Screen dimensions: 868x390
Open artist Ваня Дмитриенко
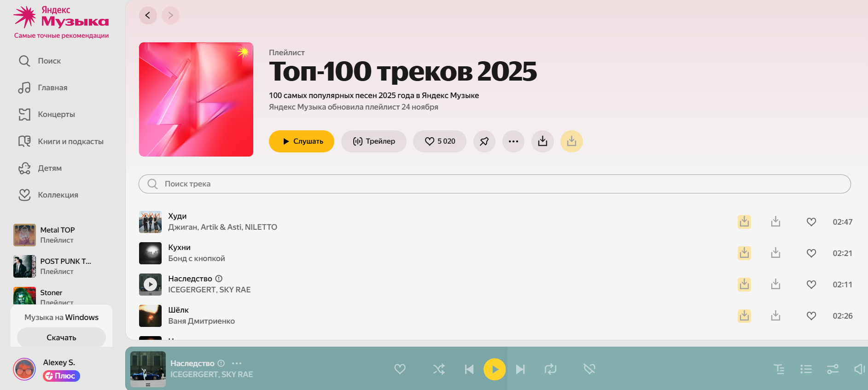[x=201, y=321]
